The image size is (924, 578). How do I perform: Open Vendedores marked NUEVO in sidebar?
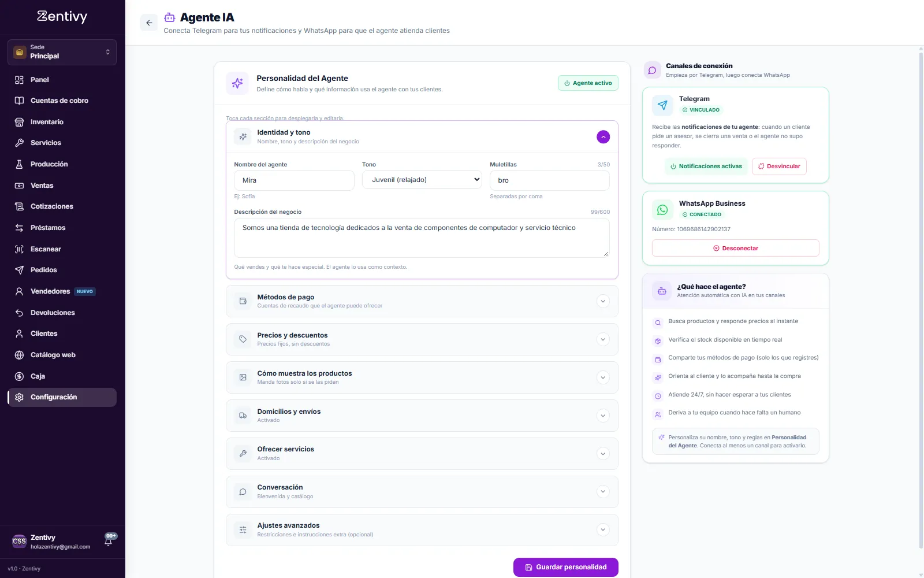coord(62,291)
